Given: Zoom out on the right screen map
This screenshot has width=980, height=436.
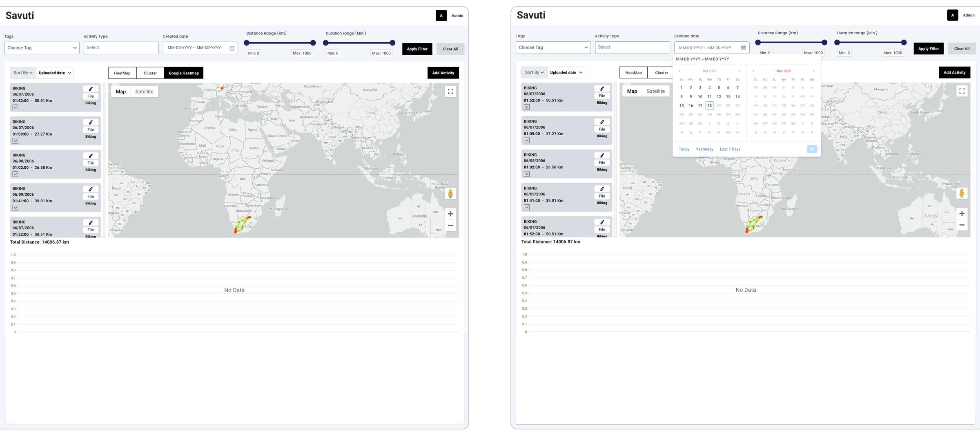Looking at the screenshot, I should point(962,225).
